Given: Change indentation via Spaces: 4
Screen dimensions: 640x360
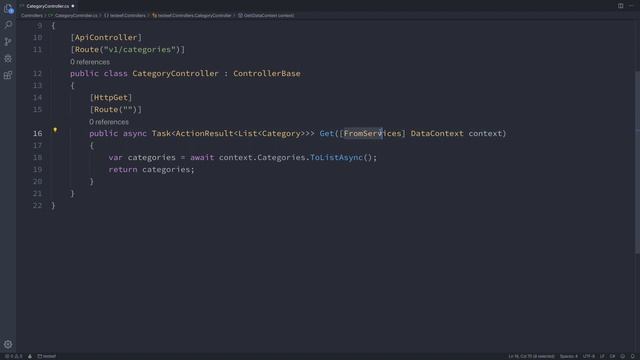Looking at the screenshot, I should click(x=569, y=356).
